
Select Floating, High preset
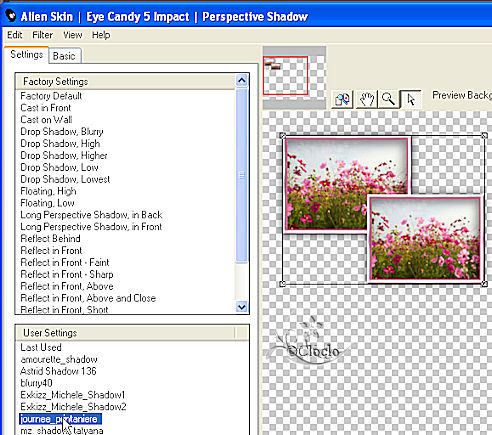click(x=48, y=191)
